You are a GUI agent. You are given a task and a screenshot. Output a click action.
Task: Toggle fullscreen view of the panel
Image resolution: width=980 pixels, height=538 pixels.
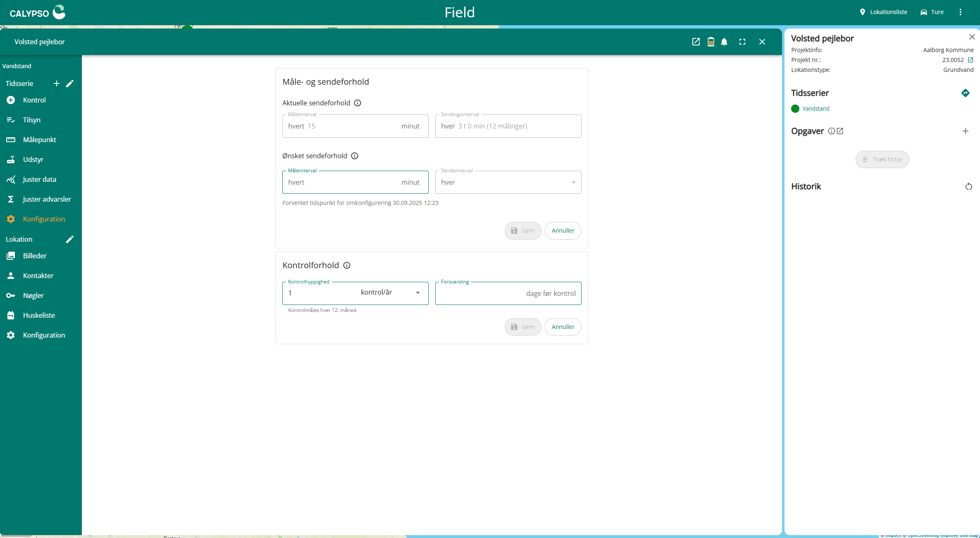pos(742,42)
